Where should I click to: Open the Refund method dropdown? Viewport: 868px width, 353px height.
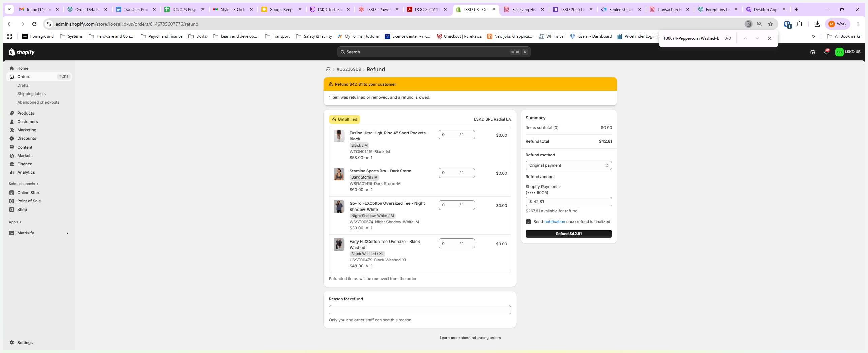pos(568,165)
